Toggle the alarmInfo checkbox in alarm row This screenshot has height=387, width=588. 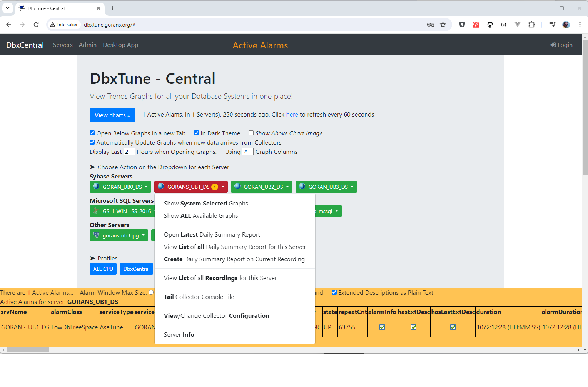(382, 327)
